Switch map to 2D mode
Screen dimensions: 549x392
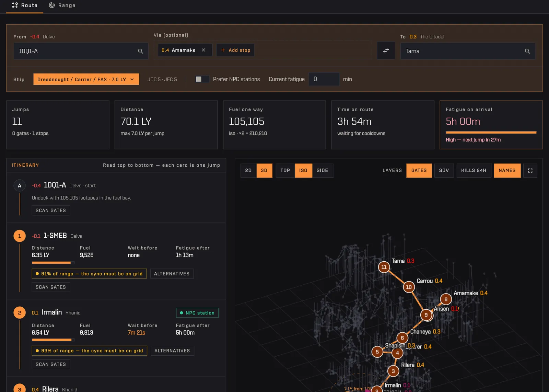pos(248,170)
